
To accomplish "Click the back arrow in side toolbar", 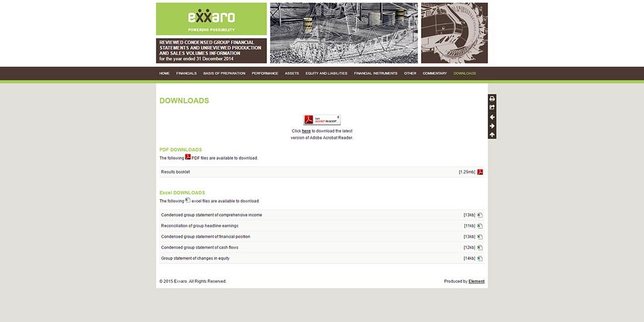I will click(492, 117).
